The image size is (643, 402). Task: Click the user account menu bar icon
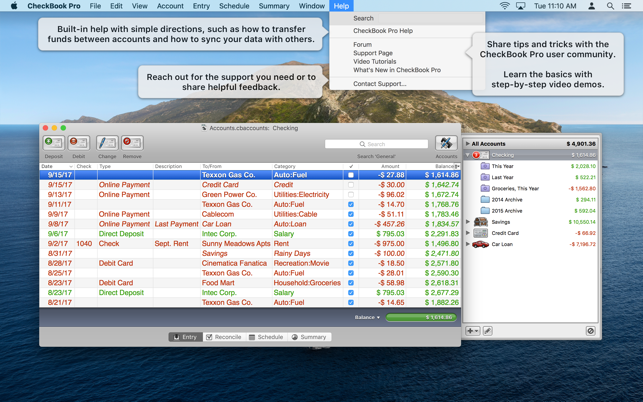tap(591, 6)
